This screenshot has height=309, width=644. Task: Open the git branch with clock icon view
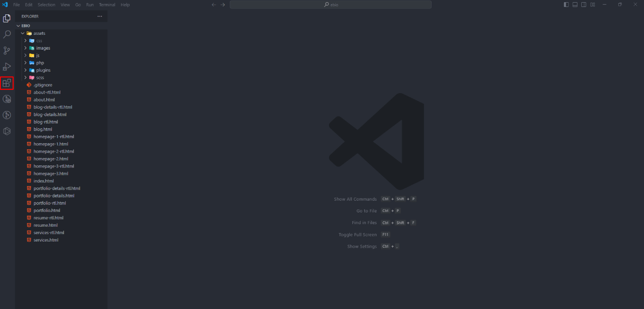tap(7, 99)
